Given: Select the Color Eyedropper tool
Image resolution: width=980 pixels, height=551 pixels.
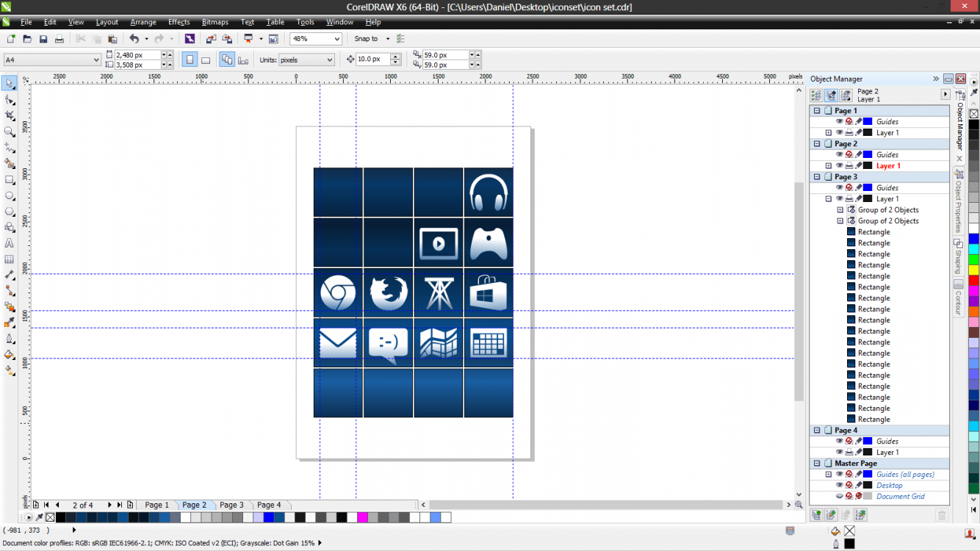Looking at the screenshot, I should coord(9,323).
